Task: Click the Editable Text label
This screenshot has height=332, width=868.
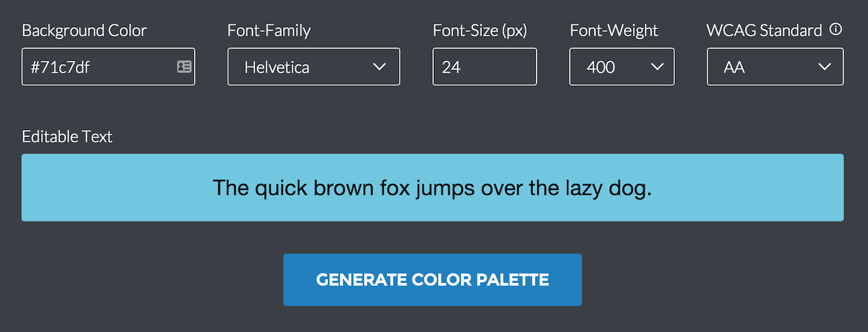Action: coord(67,137)
